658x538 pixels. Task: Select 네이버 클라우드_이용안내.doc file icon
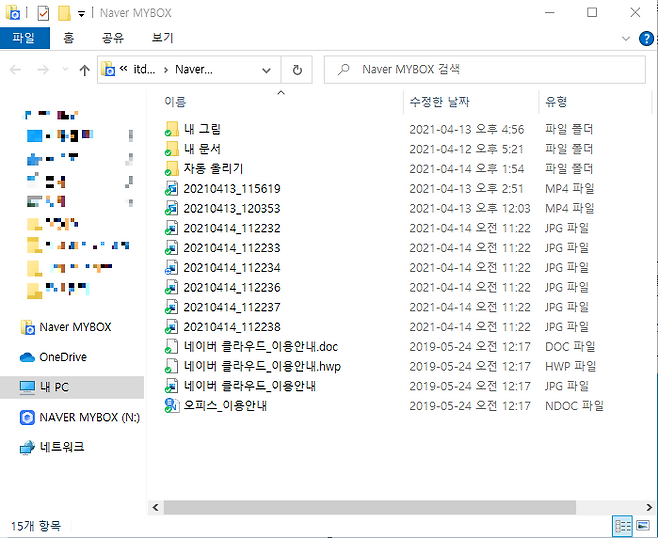171,347
